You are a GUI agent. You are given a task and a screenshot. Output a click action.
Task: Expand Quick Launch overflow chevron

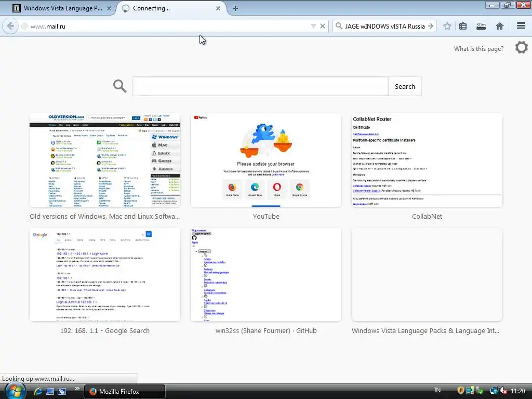pyautogui.click(x=77, y=389)
